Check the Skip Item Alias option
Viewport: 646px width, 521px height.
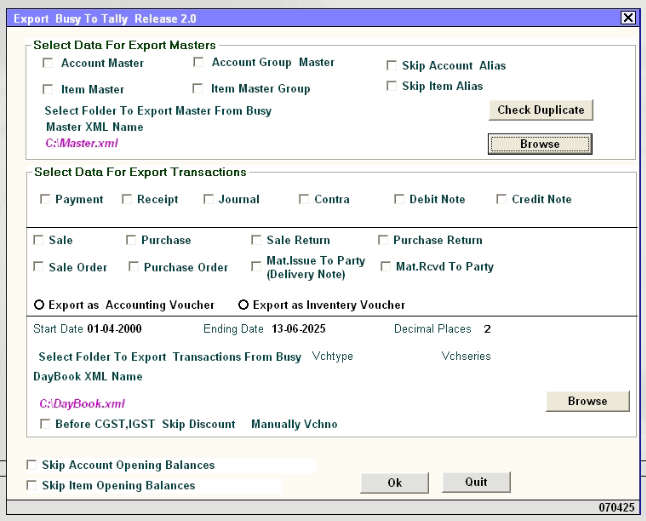pyautogui.click(x=391, y=86)
